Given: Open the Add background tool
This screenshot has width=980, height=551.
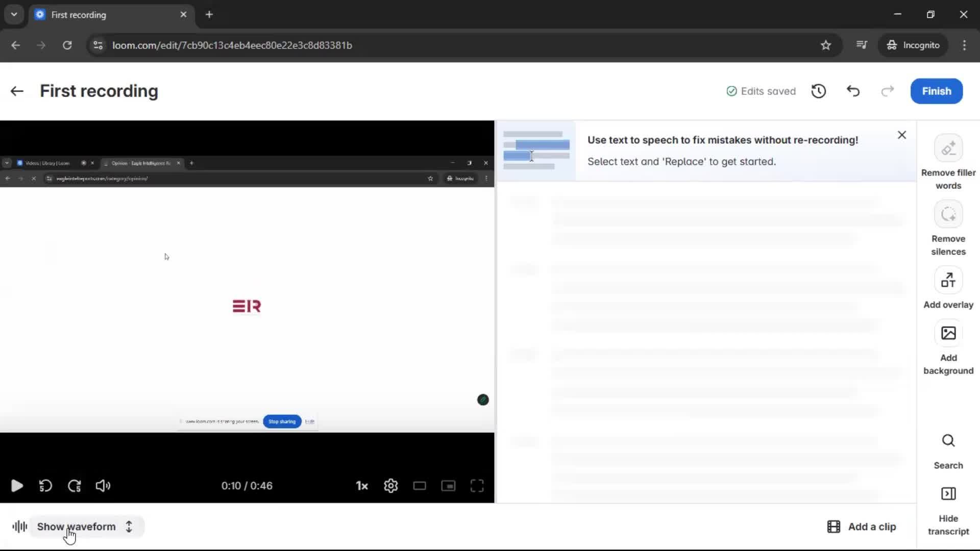Looking at the screenshot, I should (948, 334).
